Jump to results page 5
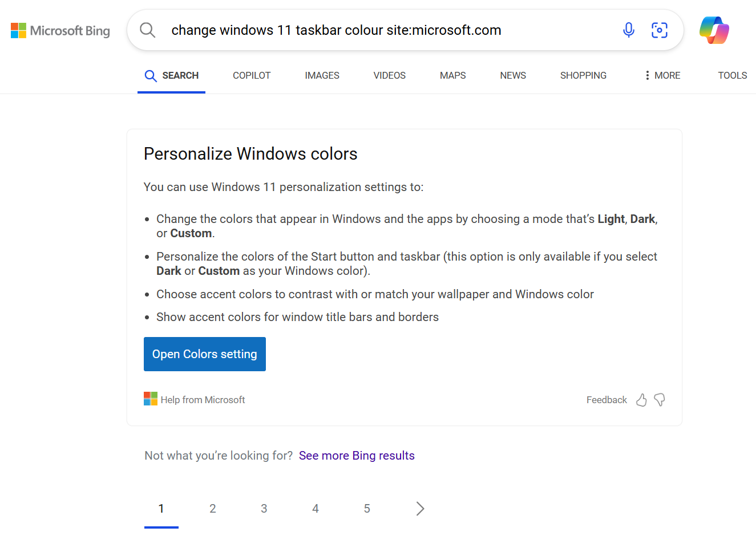 (367, 509)
